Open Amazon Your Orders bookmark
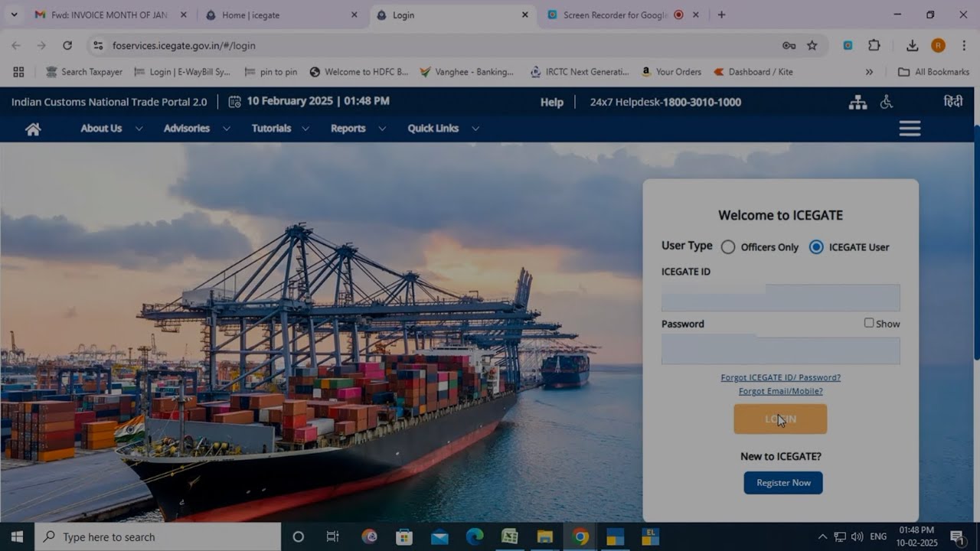Viewport: 980px width, 551px height. (671, 72)
